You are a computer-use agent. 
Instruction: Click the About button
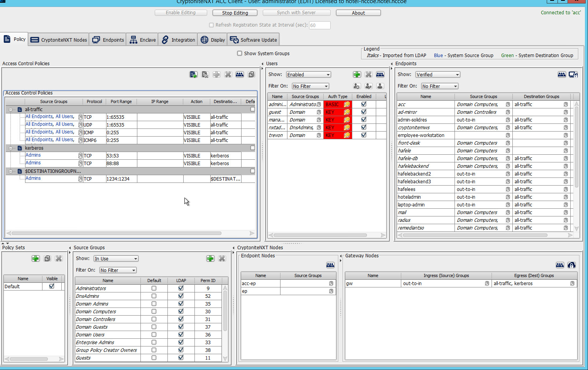pos(358,13)
